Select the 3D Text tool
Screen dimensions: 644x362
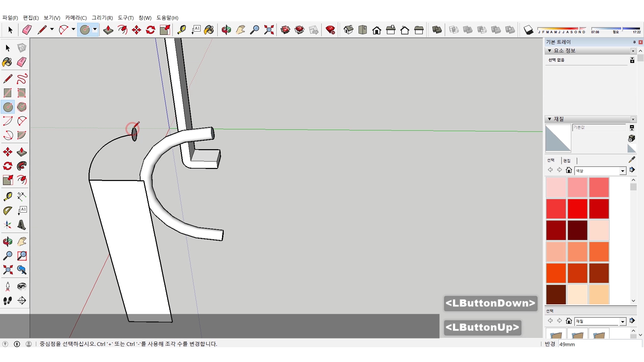(22, 225)
